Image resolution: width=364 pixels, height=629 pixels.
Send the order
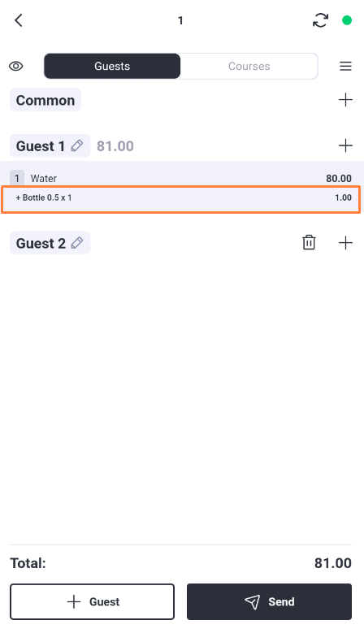pyautogui.click(x=270, y=601)
